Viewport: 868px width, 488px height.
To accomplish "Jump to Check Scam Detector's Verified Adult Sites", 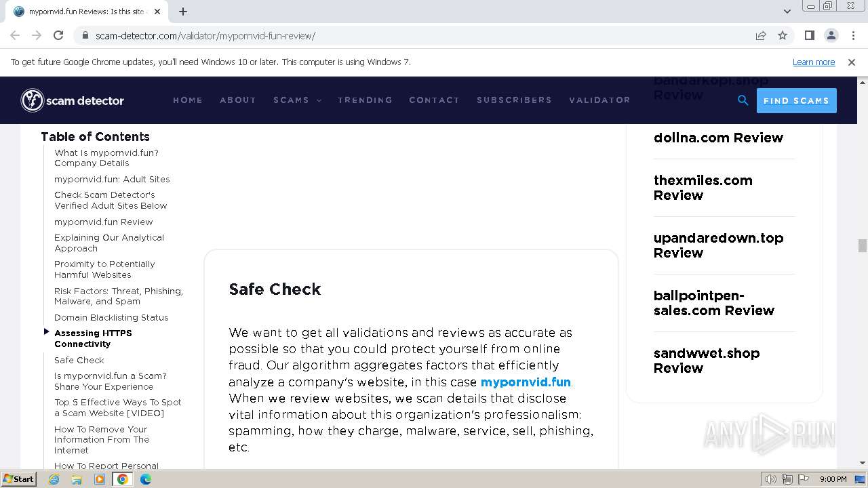I will 111,200.
